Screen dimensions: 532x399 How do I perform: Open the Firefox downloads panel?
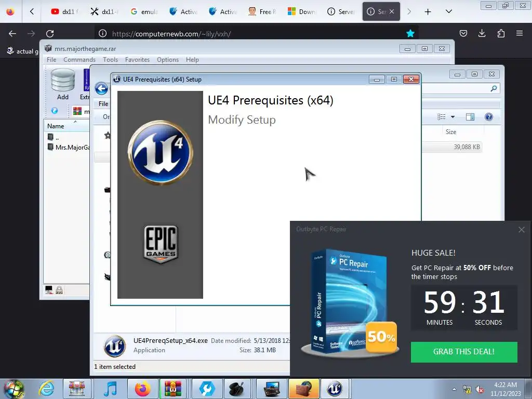click(x=482, y=33)
